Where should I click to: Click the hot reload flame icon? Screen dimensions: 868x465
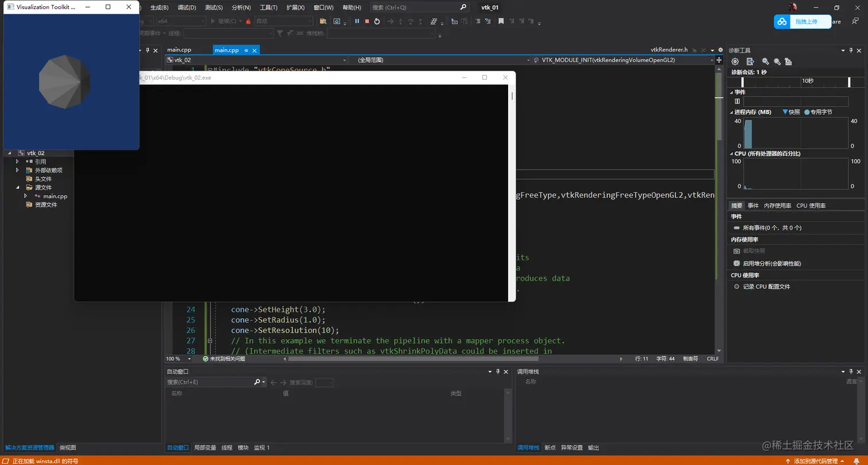point(249,21)
